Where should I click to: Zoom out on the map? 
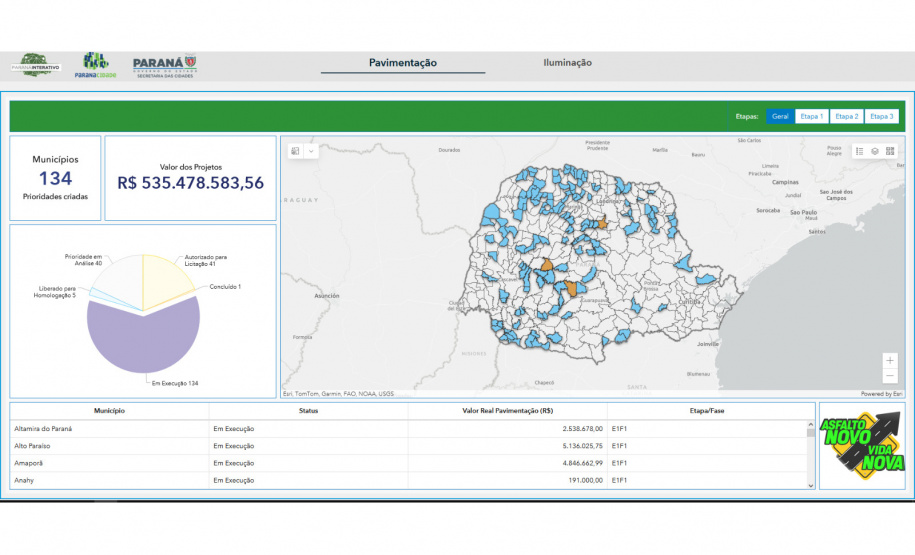pos(890,376)
